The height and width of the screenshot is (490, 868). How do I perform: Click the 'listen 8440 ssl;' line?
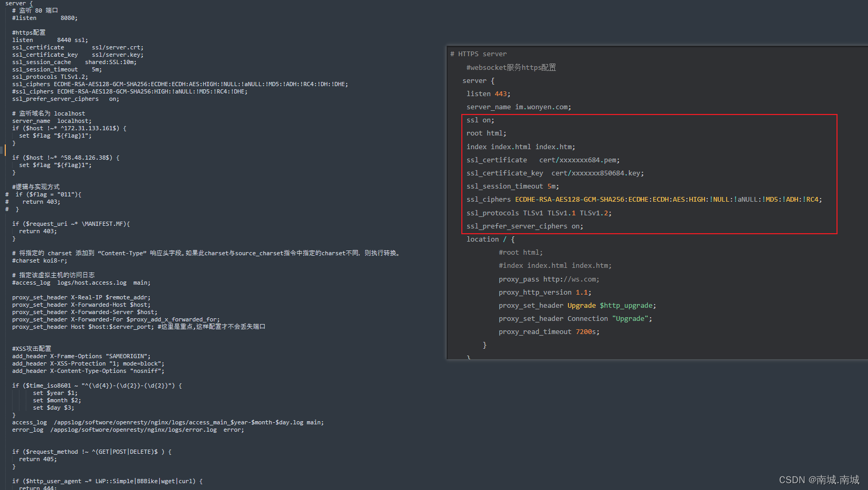click(x=50, y=40)
